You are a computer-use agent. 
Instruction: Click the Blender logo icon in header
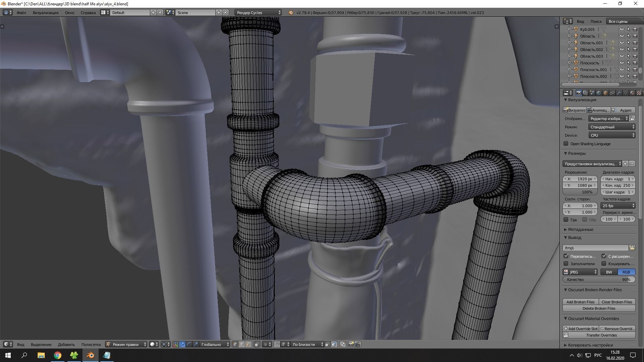pos(290,12)
